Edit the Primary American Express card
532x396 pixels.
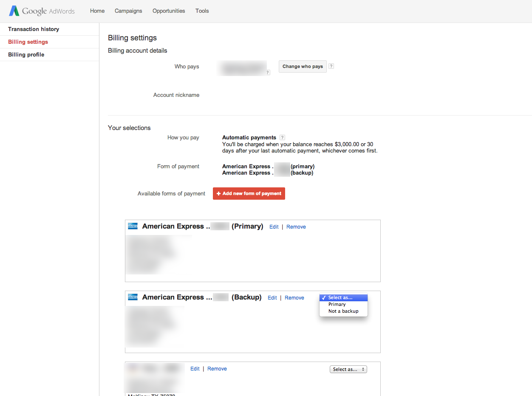coord(274,227)
